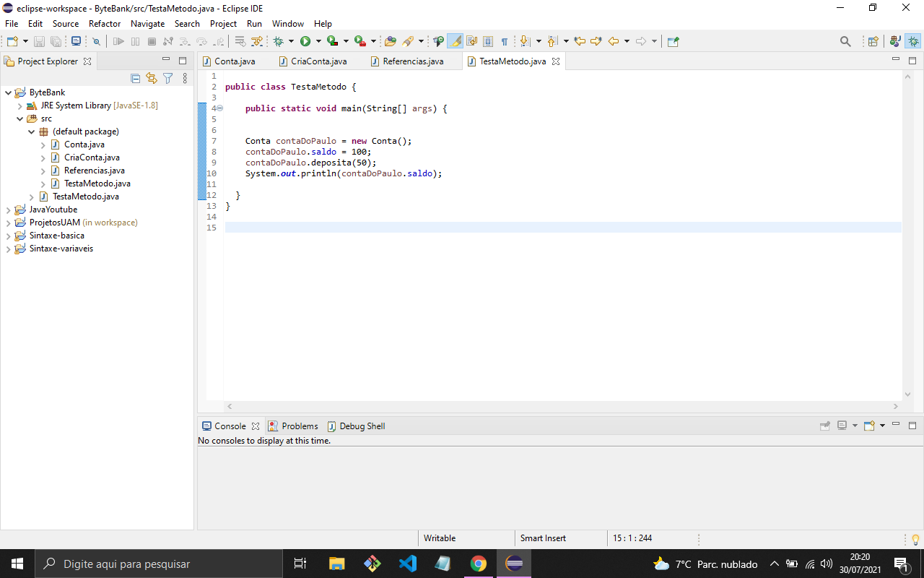Click the Save toolbar icon
924x578 pixels.
40,42
